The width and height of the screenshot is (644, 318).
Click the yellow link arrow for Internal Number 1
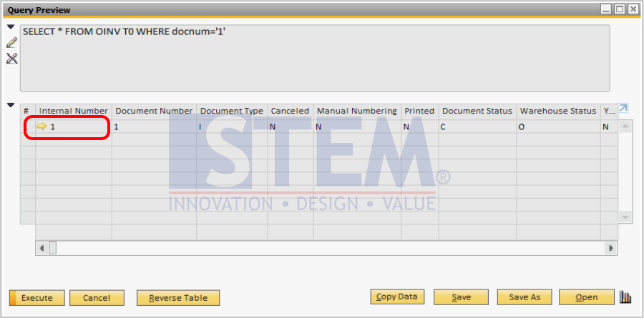42,126
